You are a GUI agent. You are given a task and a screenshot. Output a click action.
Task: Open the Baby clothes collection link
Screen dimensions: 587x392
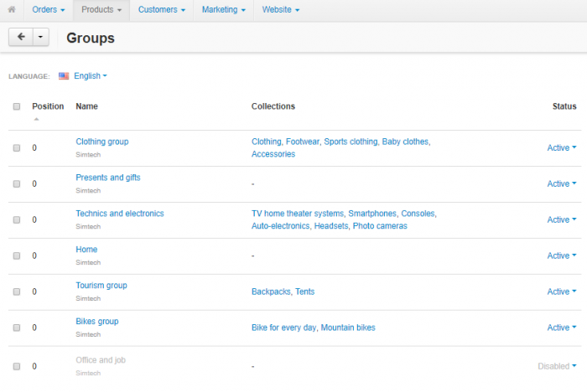coord(405,142)
